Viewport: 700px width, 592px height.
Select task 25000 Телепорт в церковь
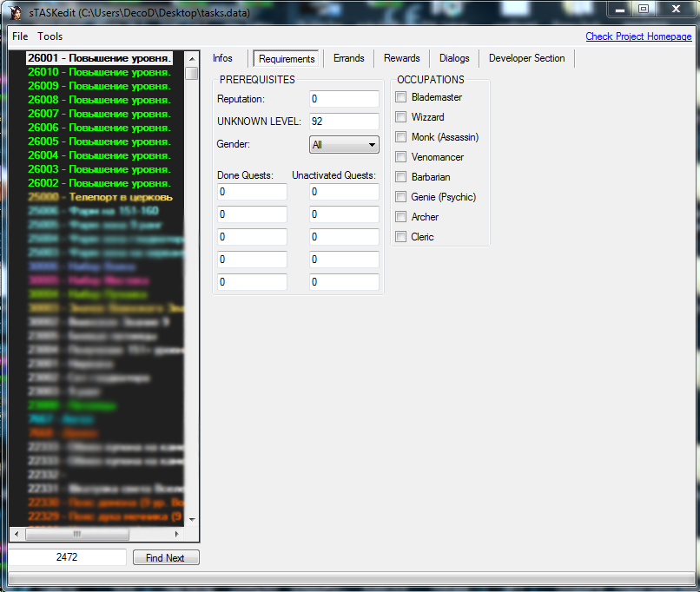pos(99,197)
